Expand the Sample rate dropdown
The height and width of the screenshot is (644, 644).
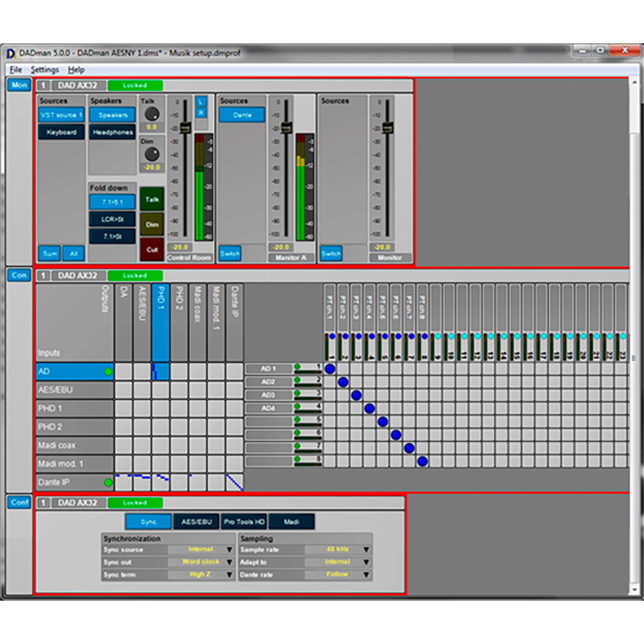366,549
